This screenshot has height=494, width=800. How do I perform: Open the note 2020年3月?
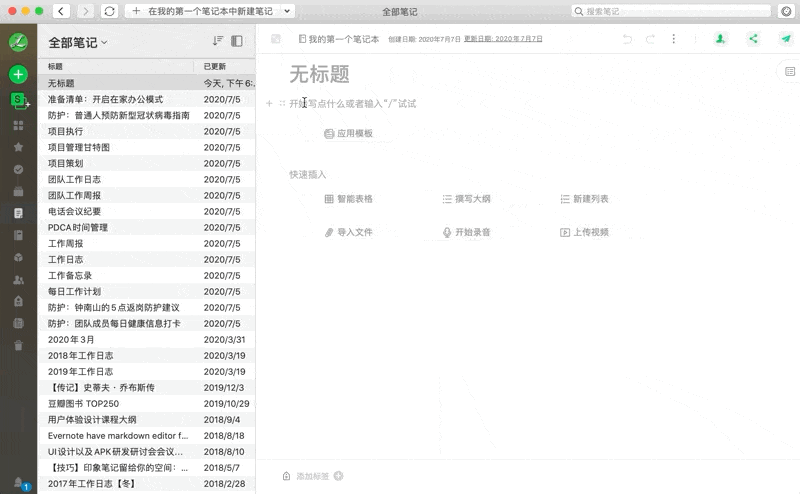(x=146, y=339)
